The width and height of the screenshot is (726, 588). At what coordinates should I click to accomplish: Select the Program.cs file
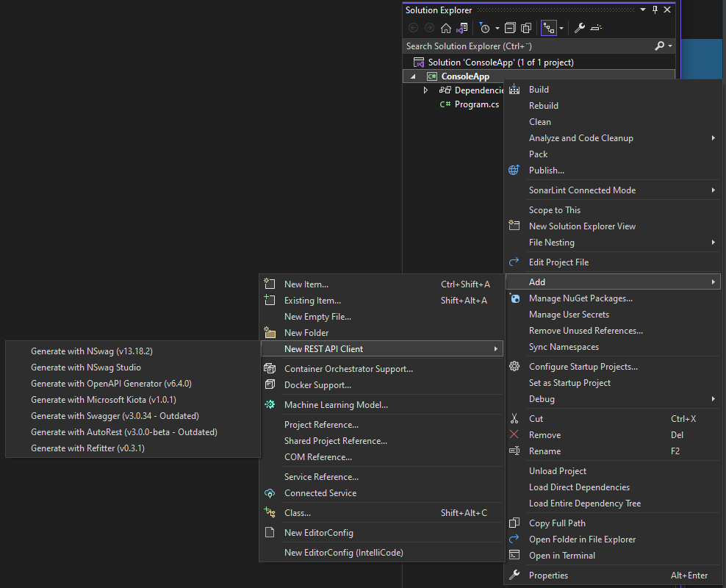[476, 104]
